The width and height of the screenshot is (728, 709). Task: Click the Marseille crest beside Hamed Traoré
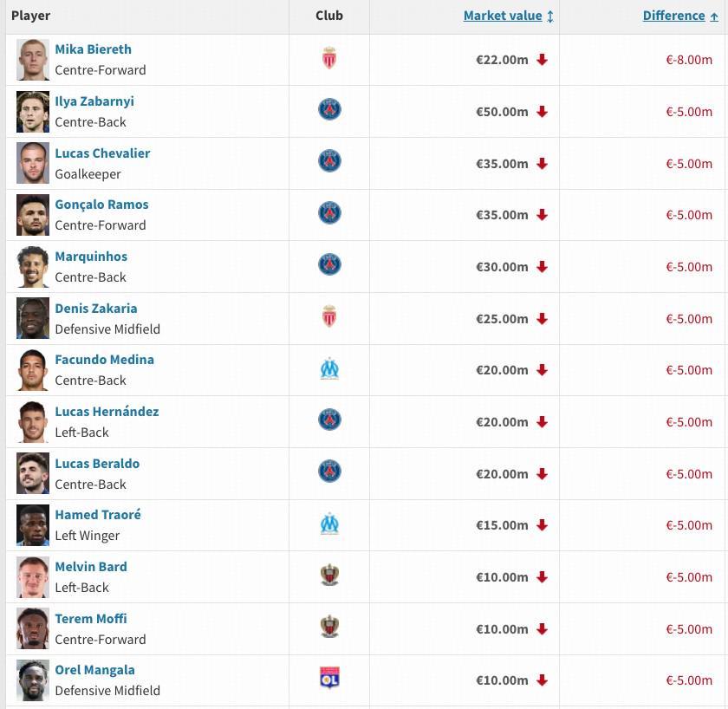[x=329, y=524]
